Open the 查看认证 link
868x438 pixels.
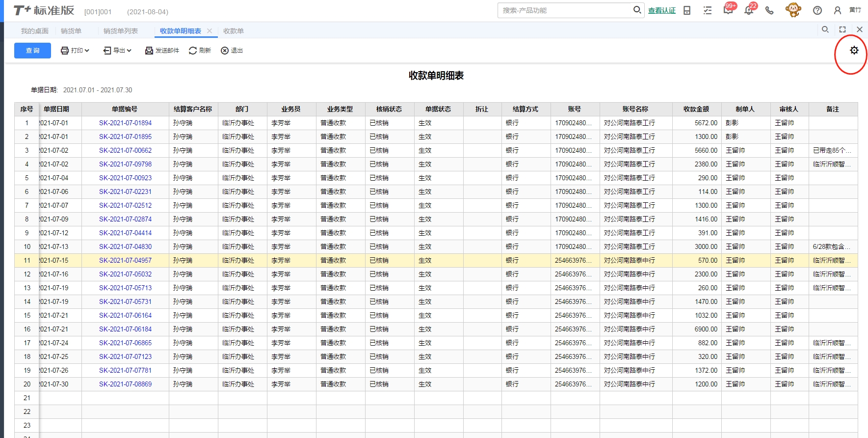661,10
